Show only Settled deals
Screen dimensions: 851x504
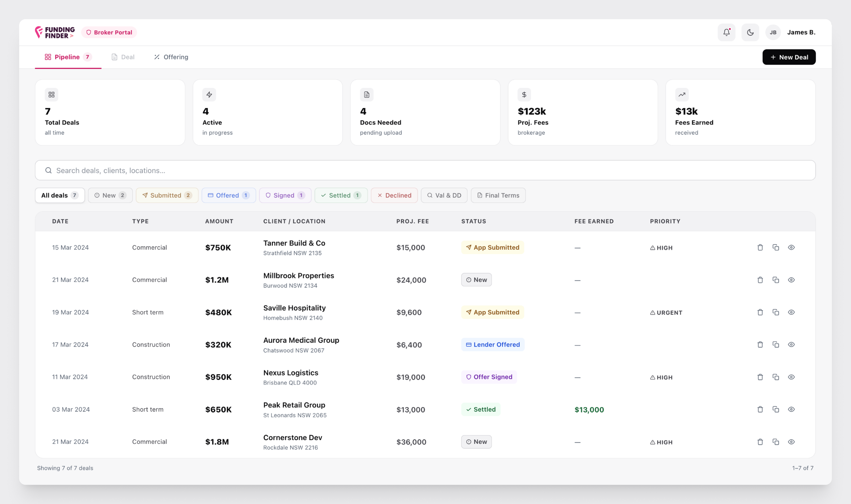pyautogui.click(x=341, y=195)
